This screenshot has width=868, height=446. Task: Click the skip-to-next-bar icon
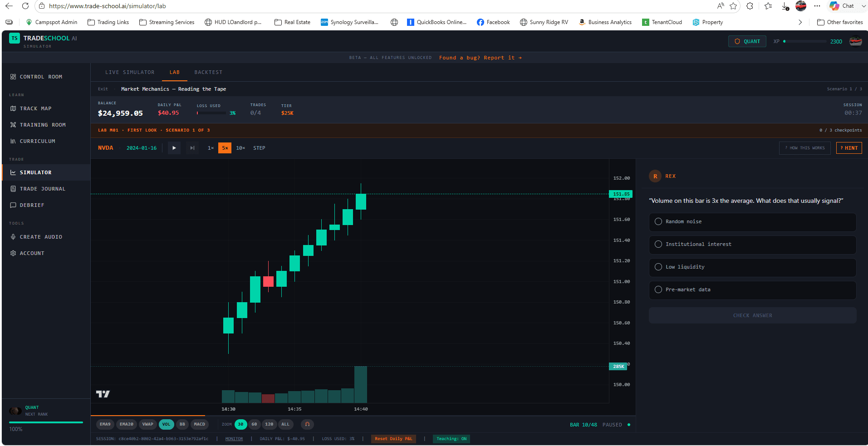point(192,148)
